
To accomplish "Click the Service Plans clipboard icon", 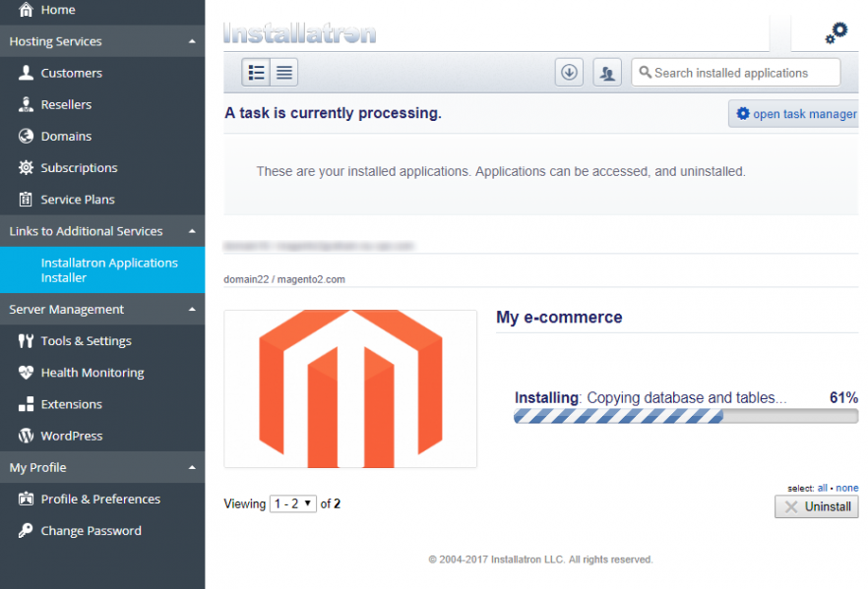I will (26, 199).
